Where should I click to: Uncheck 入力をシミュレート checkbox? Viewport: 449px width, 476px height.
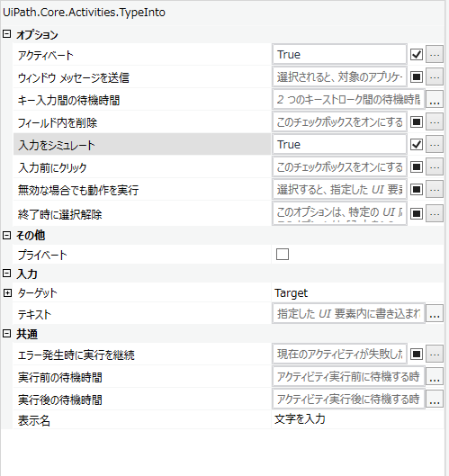click(x=417, y=145)
